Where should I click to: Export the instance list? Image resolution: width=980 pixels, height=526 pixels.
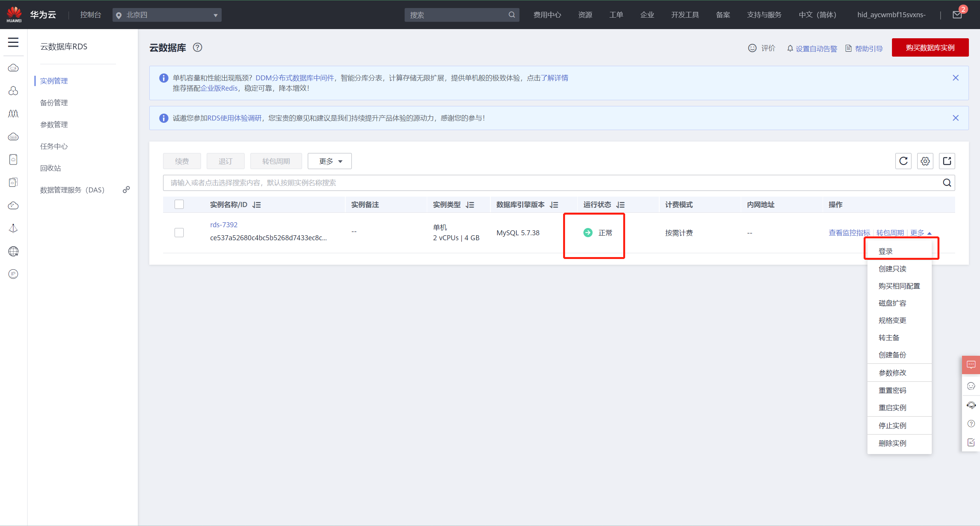coord(947,161)
